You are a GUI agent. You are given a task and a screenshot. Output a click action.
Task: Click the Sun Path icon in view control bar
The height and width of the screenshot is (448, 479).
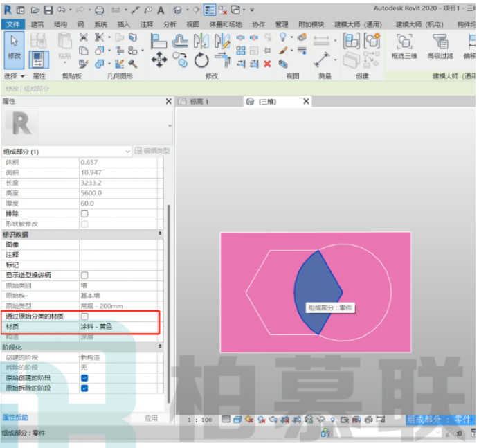coord(249,420)
